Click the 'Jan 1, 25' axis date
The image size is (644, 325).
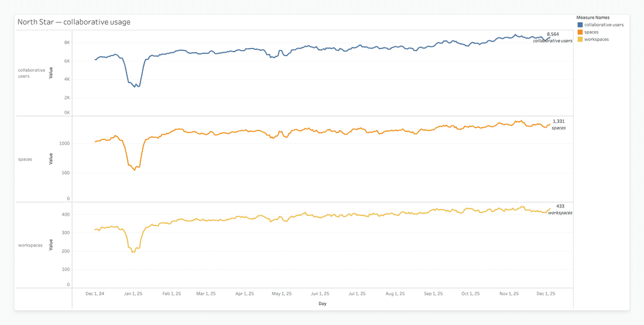[133, 294]
